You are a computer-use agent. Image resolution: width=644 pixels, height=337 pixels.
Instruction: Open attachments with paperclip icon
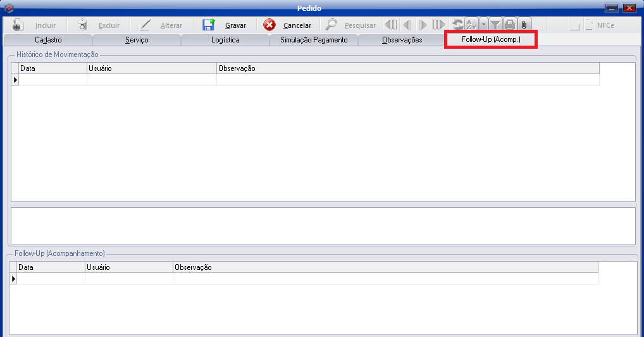[x=524, y=25]
